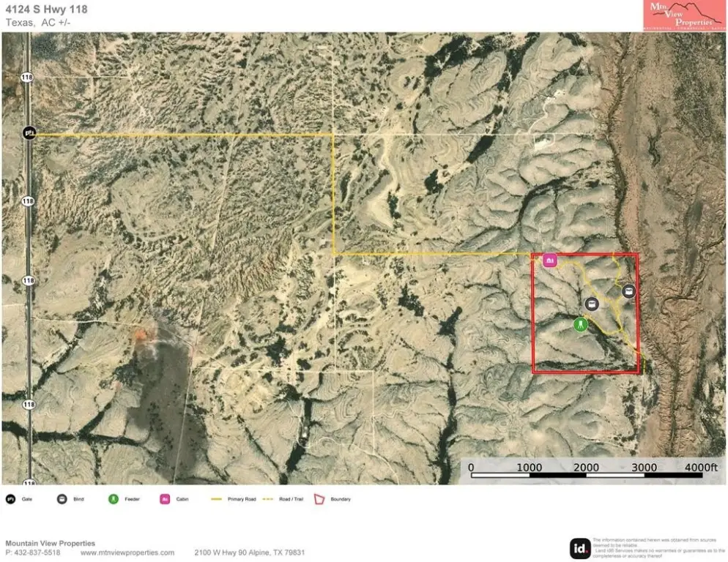This screenshot has width=728, height=562.
Task: Select the Feeder icon in the legend
Action: coord(113,499)
